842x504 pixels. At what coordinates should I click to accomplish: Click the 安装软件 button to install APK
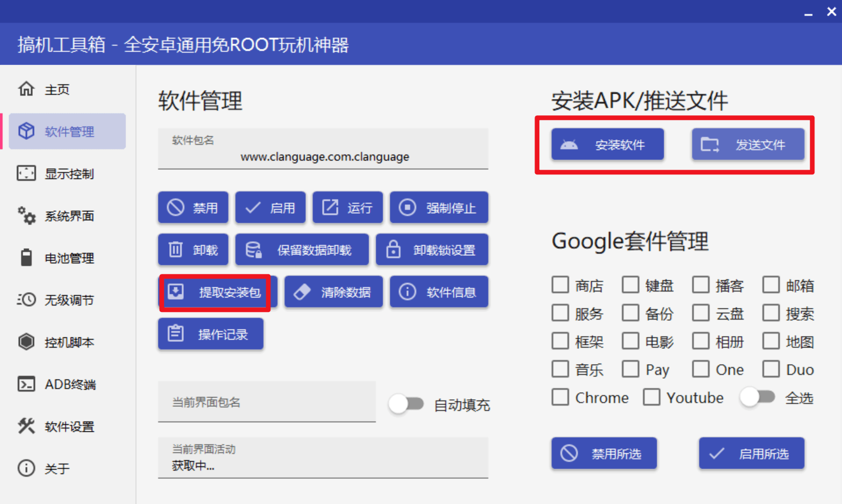[x=607, y=144]
